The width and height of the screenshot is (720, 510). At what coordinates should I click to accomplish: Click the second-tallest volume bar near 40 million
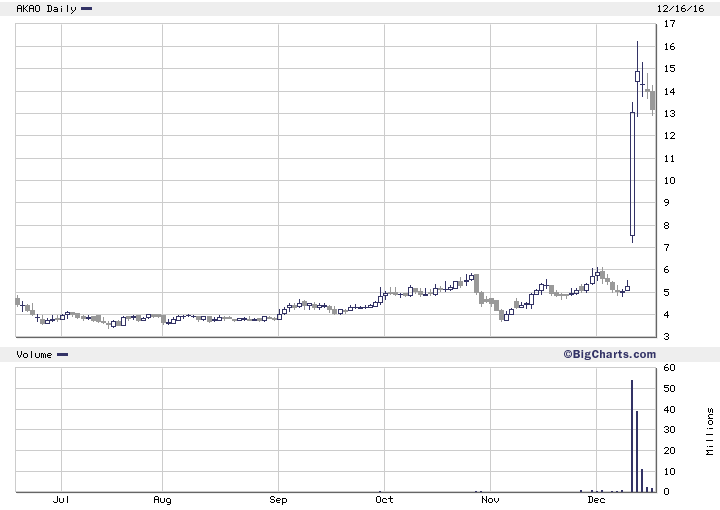click(637, 451)
